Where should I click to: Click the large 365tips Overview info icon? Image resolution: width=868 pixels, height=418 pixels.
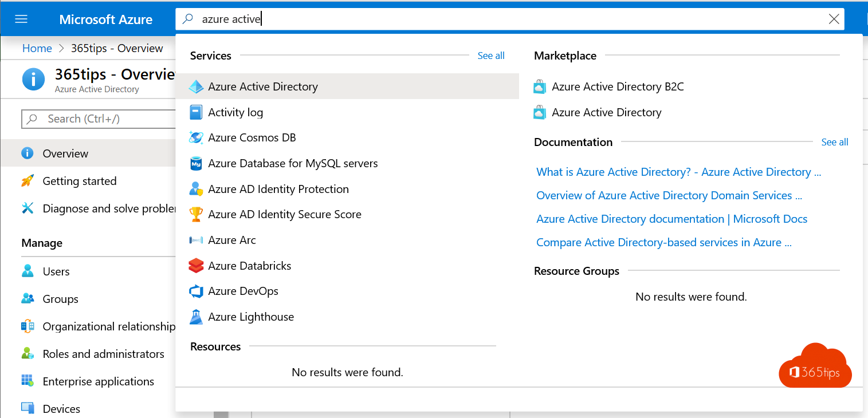[x=33, y=80]
